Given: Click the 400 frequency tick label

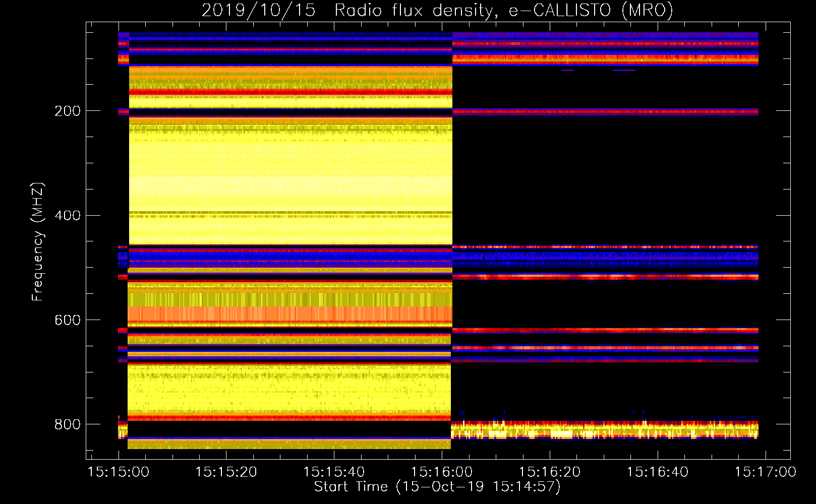Looking at the screenshot, I should [68, 216].
